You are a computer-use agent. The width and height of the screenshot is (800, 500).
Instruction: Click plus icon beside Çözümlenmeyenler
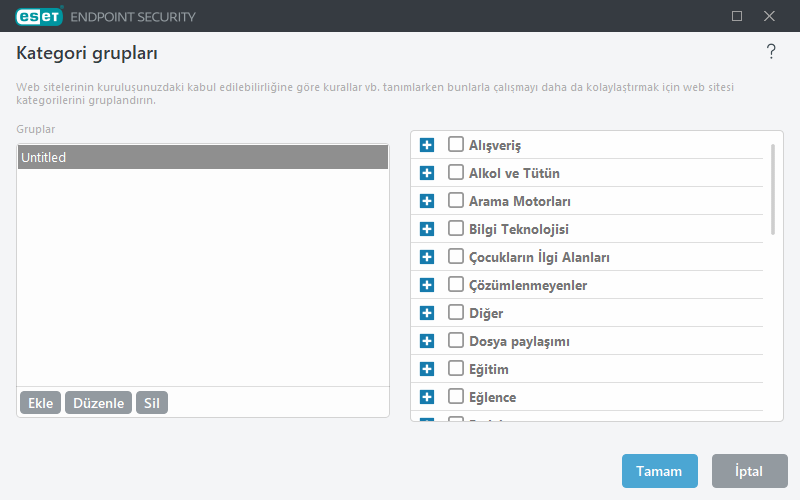pyautogui.click(x=427, y=285)
